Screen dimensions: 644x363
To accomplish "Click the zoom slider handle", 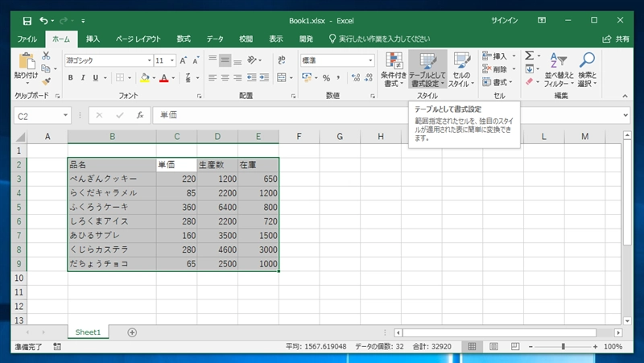I will point(563,347).
